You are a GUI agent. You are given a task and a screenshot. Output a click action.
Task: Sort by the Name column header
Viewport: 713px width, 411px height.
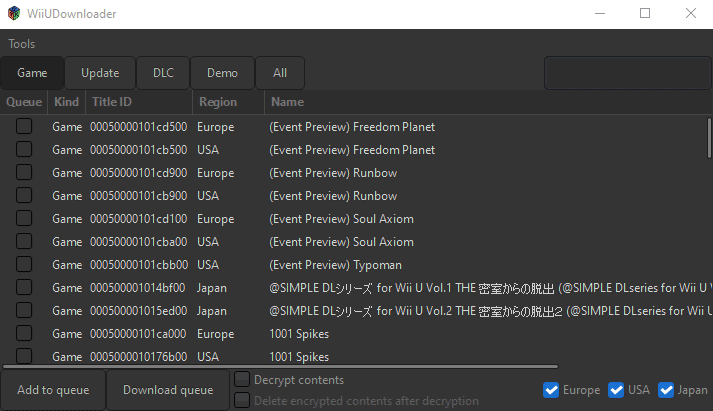(x=488, y=102)
